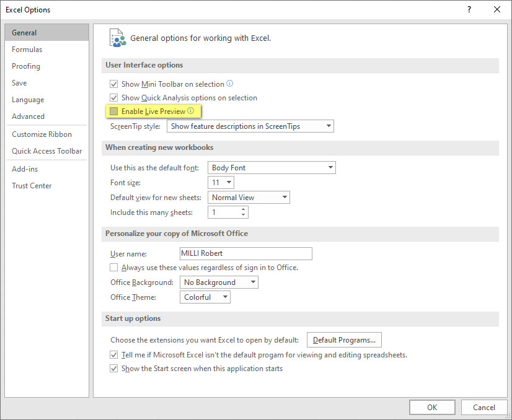This screenshot has width=512, height=420.
Task: Toggle Show Mini Toolbar on selection checkbox
Action: pyautogui.click(x=113, y=84)
